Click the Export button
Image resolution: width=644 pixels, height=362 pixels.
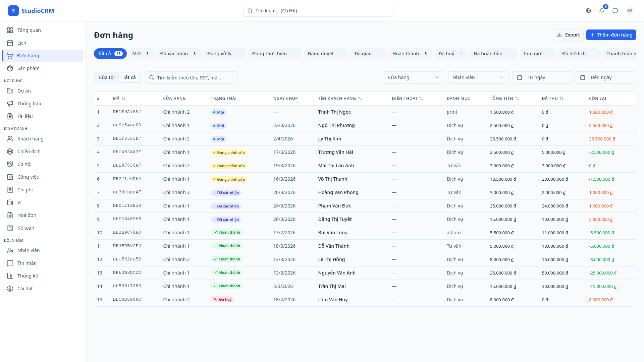point(568,35)
